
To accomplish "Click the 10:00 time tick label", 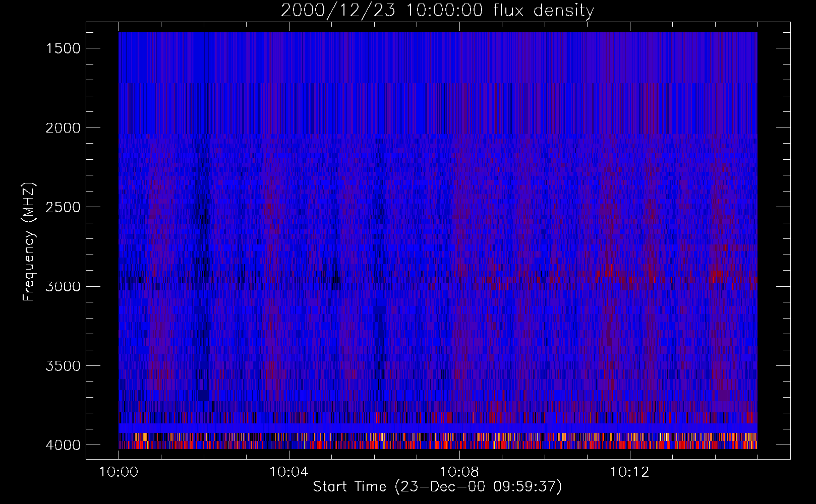I will coord(119,472).
